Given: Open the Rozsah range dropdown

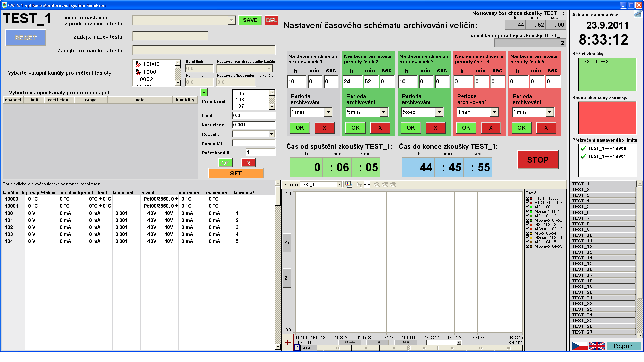Looking at the screenshot, I should pyautogui.click(x=272, y=134).
